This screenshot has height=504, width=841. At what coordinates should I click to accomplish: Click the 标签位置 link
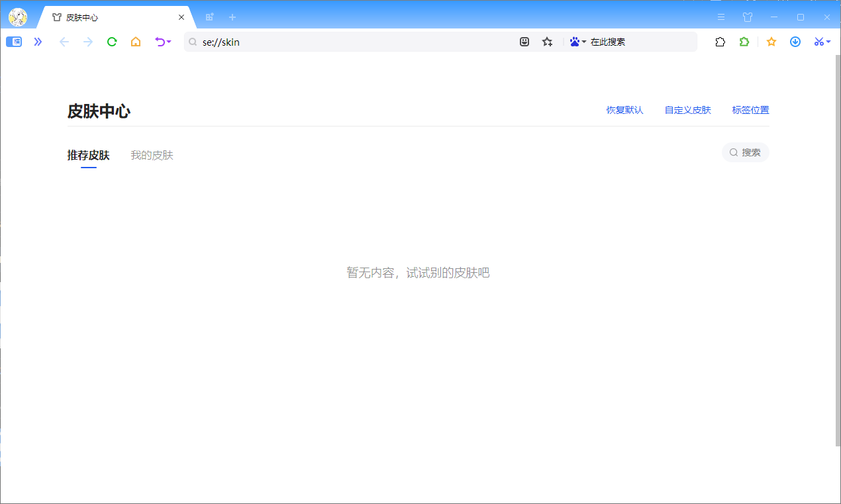click(750, 110)
